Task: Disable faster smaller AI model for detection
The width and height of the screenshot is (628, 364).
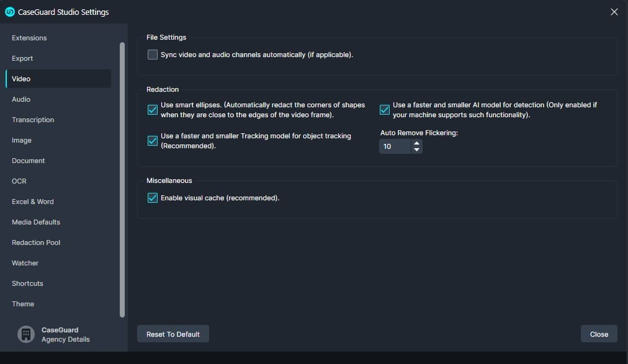Action: point(385,110)
